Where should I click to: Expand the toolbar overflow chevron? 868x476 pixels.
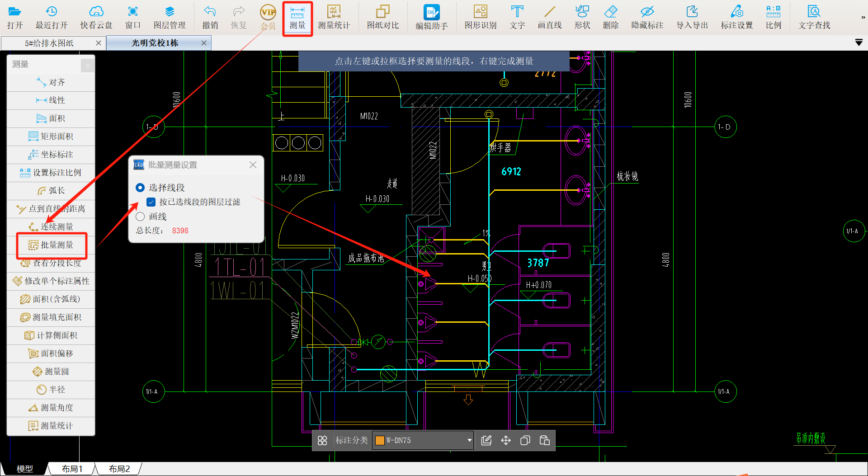coord(863,17)
